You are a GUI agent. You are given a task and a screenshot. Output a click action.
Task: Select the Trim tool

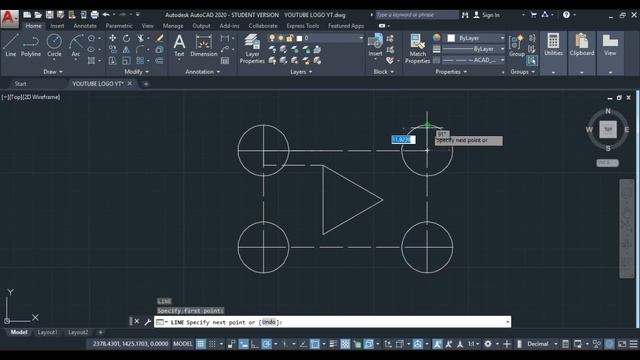coord(140,38)
